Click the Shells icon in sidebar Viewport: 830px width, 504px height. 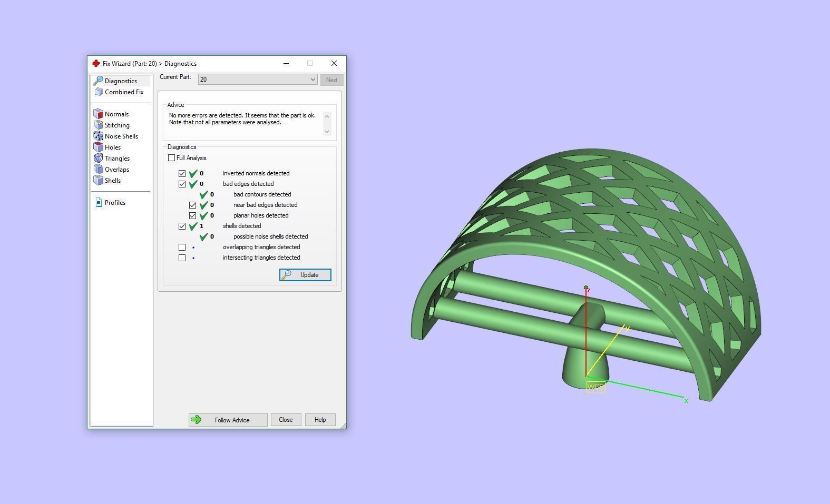[98, 180]
